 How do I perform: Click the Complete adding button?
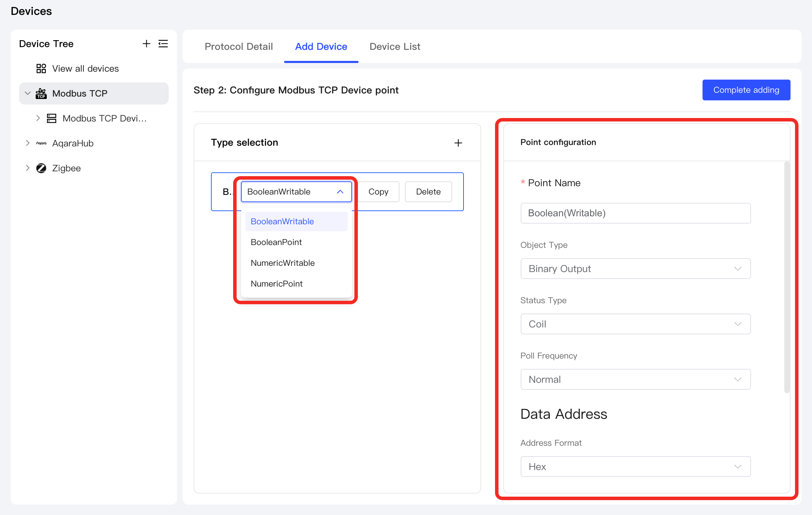click(x=746, y=90)
